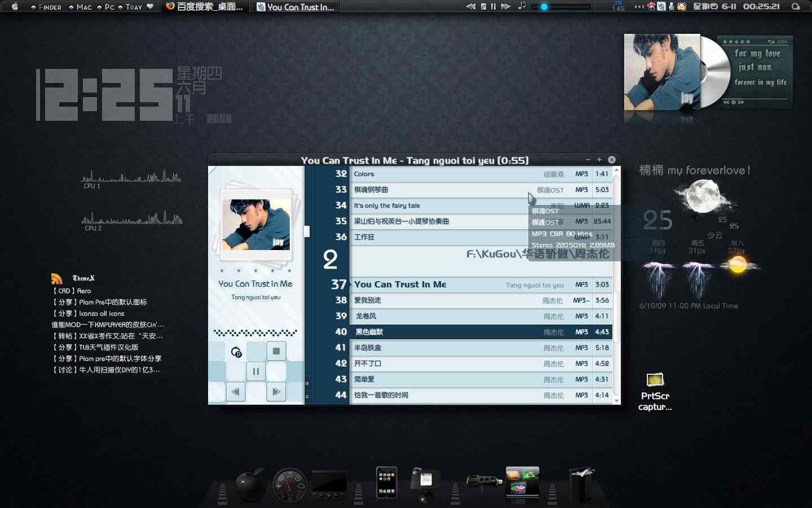Click player album art thumbnail
This screenshot has height=508, width=812.
pos(256,225)
